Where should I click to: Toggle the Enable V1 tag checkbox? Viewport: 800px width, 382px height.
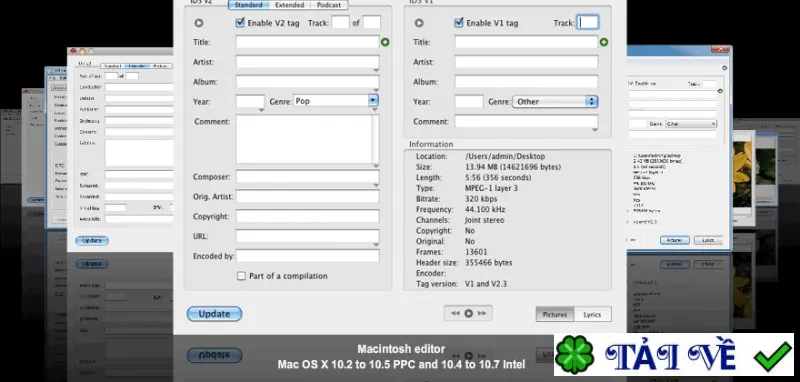click(x=459, y=22)
